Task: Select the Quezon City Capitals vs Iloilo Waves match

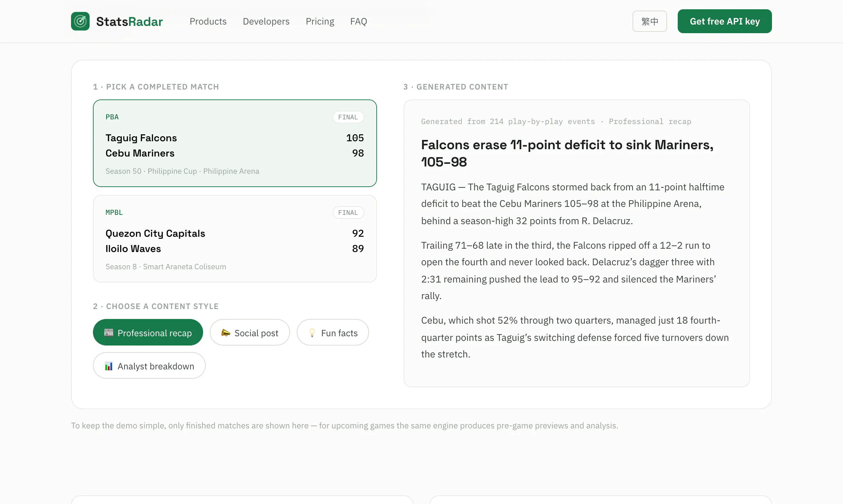Action: click(x=235, y=239)
